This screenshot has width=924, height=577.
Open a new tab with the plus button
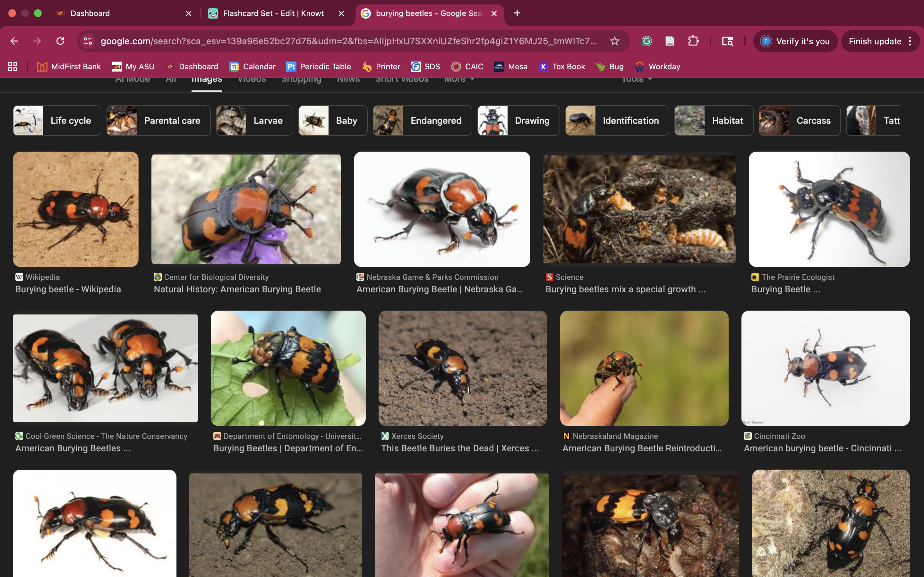[517, 13]
